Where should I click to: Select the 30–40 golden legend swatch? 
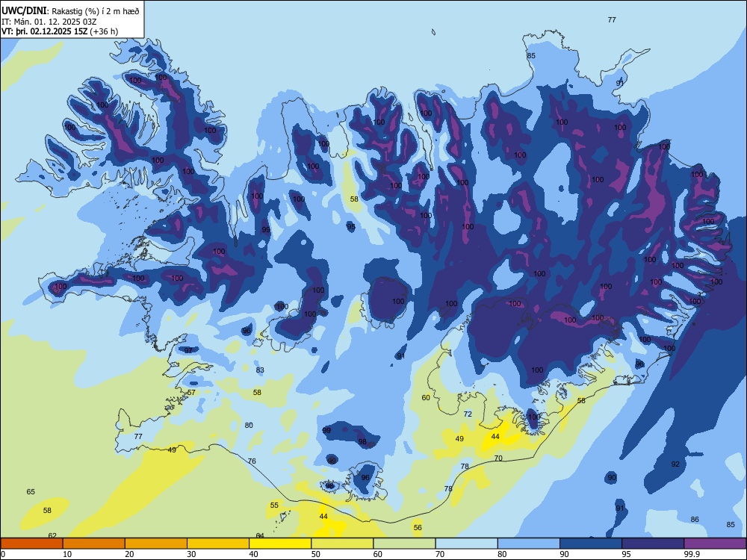(x=218, y=544)
